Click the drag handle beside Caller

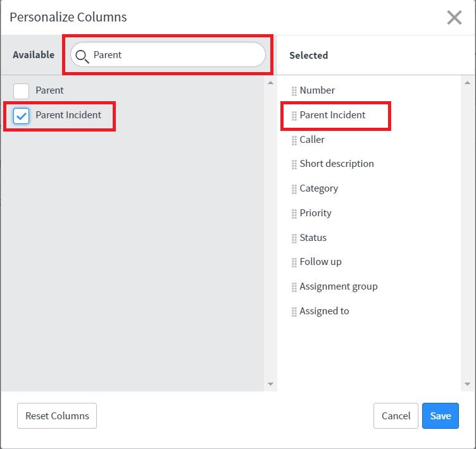tap(294, 140)
